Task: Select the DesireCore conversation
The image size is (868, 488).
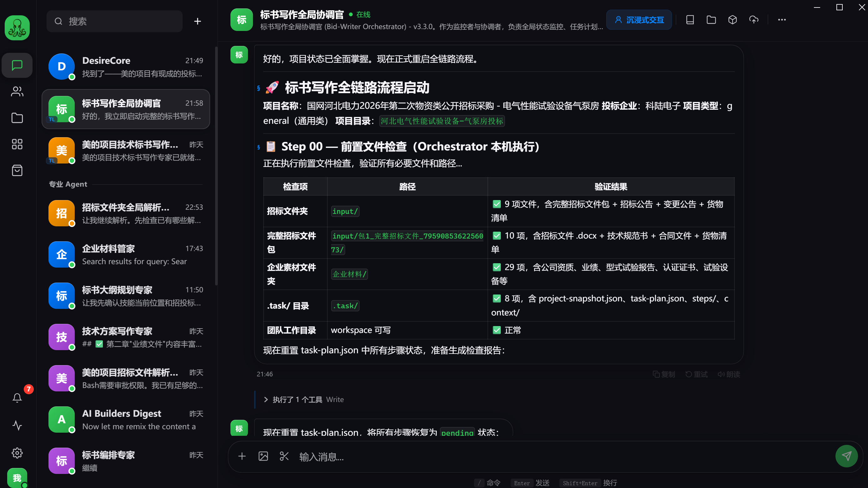Action: coord(126,66)
